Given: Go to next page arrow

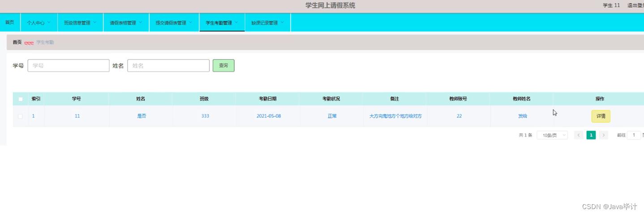Looking at the screenshot, I should pos(603,135).
